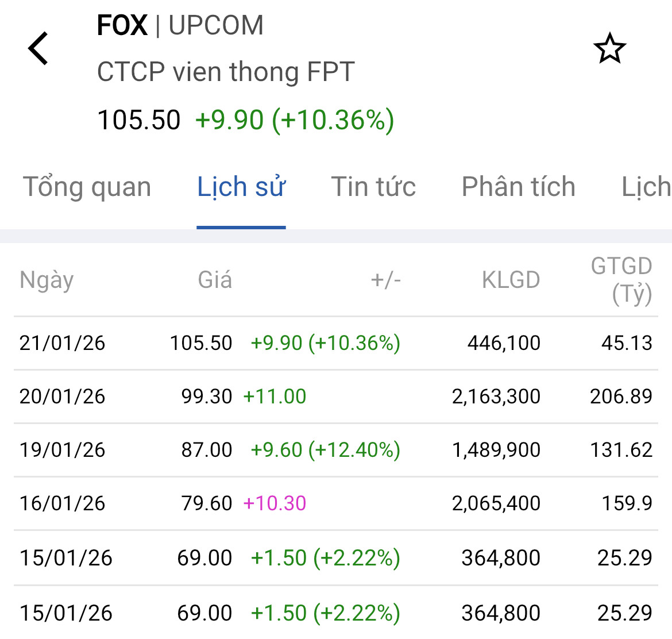672x639 pixels.
Task: Tap the back arrow icon
Action: pos(38,48)
